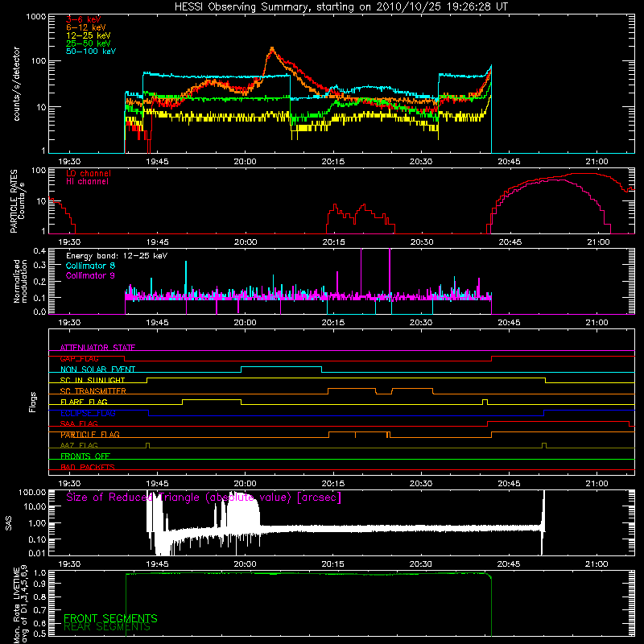The width and height of the screenshot is (644, 644).
Task: Click the FRONT SEGMENTS legend label
Action: tap(110, 618)
